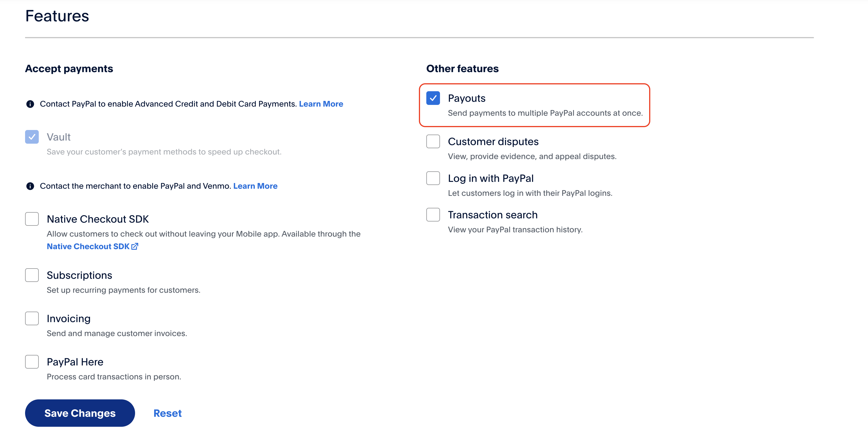868x443 pixels.
Task: Click 'Process card transactions in person.'
Action: click(x=114, y=377)
